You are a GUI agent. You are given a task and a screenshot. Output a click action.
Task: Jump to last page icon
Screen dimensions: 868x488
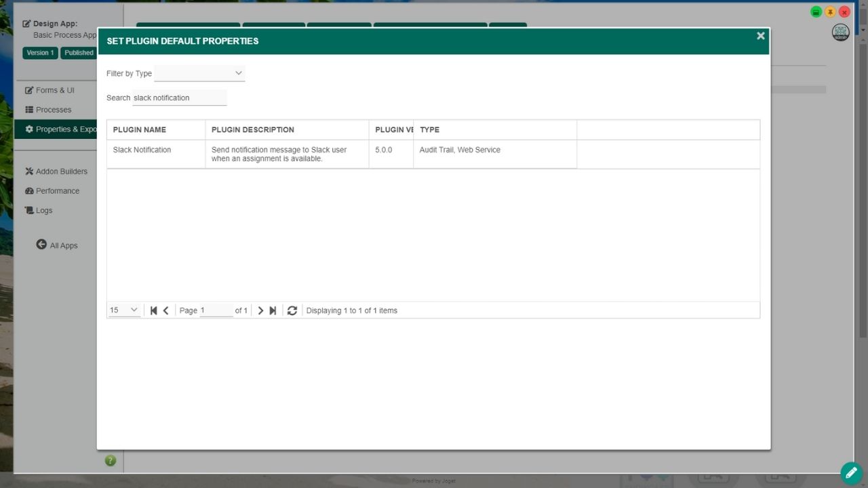click(273, 310)
